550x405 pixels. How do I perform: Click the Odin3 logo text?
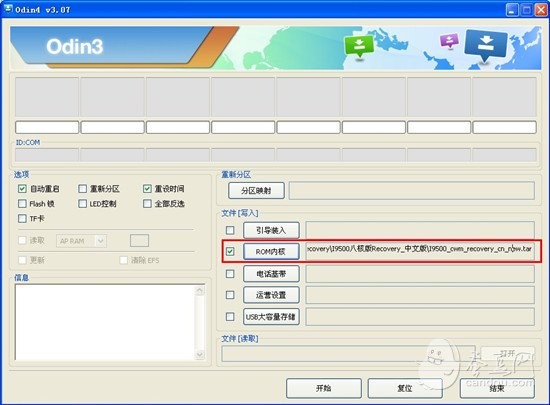(75, 47)
